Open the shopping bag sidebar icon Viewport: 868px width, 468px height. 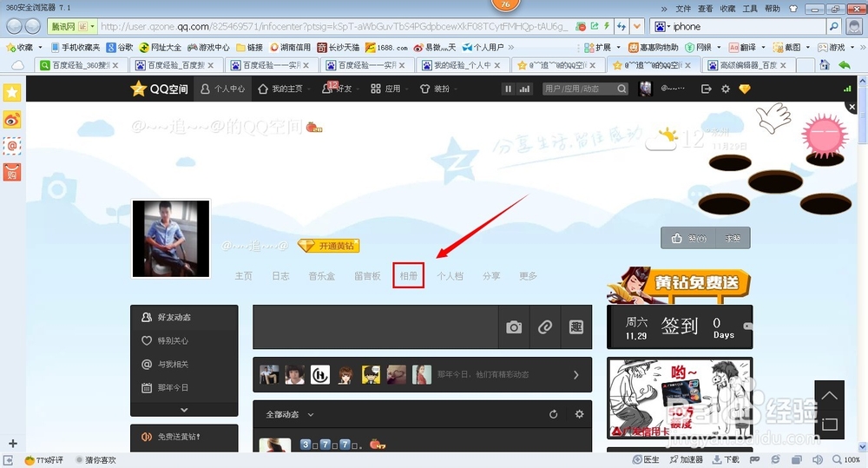12,173
